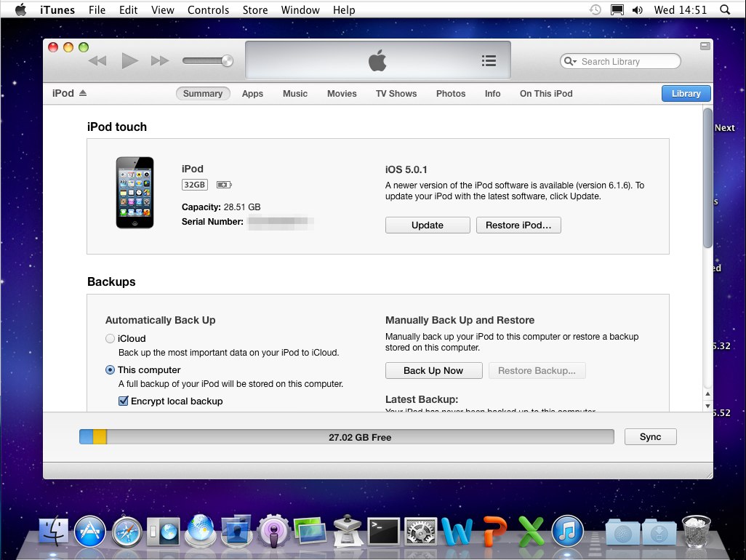Open the Movies tab
746x560 pixels.
[x=342, y=94]
